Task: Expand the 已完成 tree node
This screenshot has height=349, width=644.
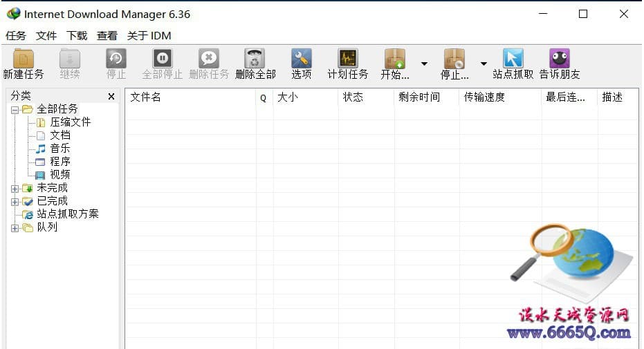Action: [x=15, y=202]
